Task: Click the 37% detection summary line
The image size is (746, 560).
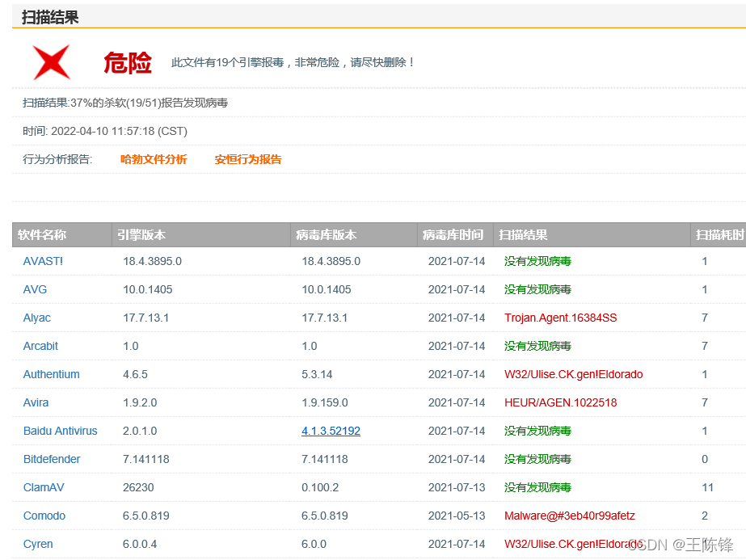Action: tap(125, 103)
